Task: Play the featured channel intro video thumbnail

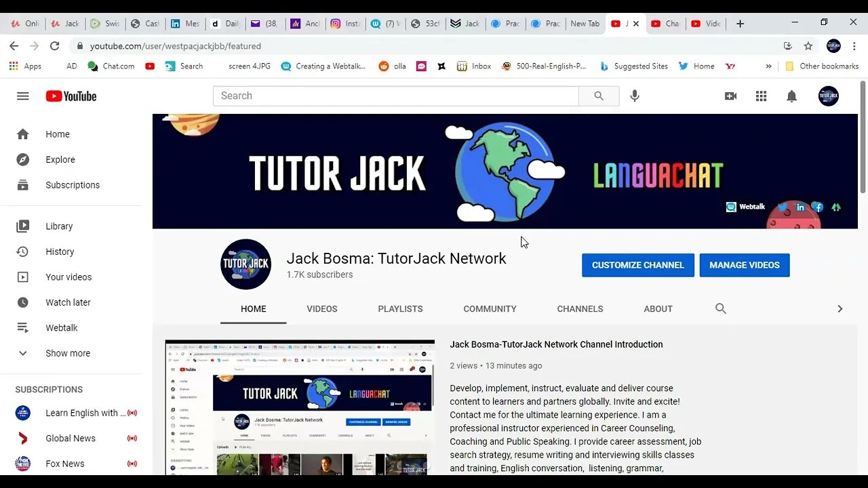Action: tap(300, 407)
